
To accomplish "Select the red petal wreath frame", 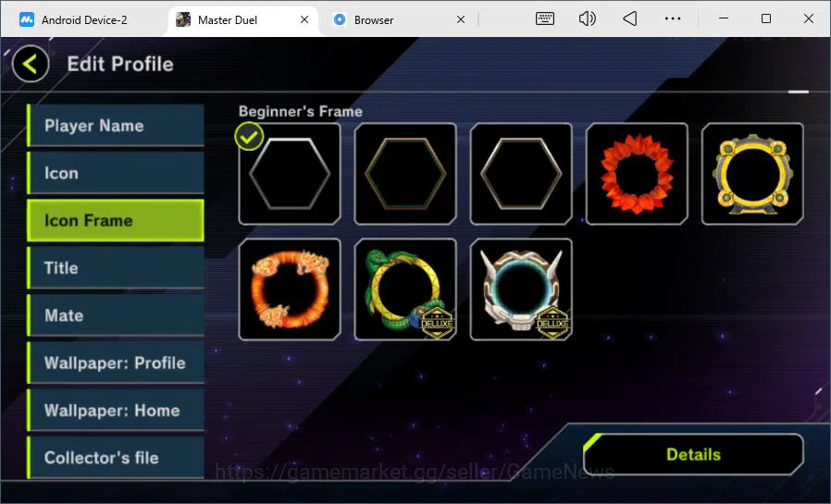I will click(637, 174).
